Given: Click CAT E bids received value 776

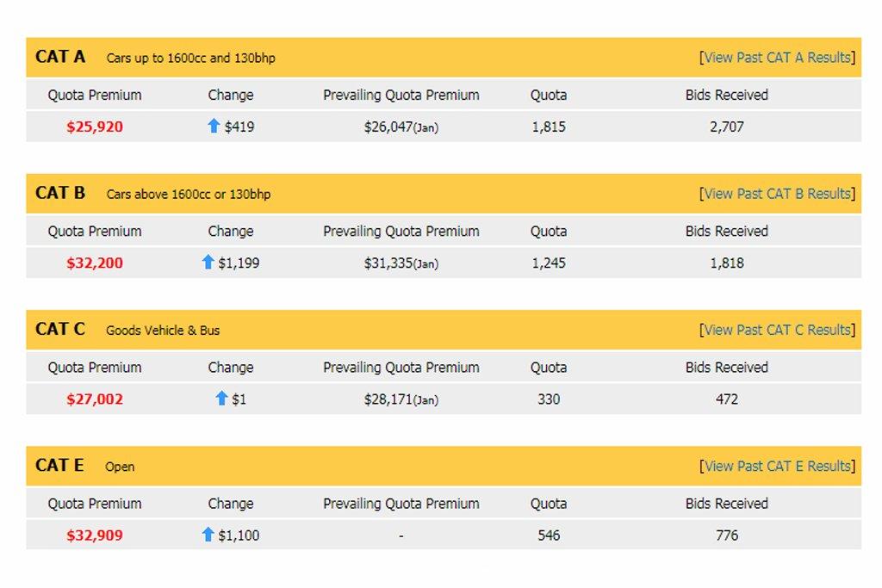Looking at the screenshot, I should pos(727,535).
